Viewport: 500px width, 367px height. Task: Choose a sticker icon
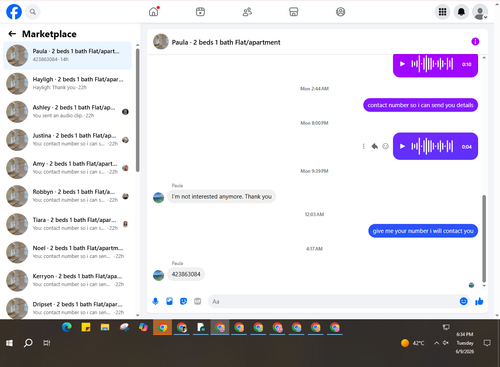point(183,301)
